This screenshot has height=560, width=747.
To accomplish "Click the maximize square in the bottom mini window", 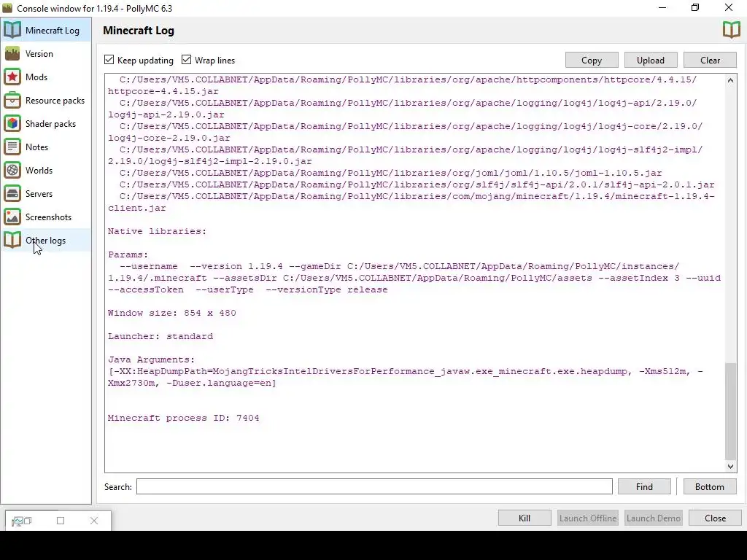I will (61, 521).
